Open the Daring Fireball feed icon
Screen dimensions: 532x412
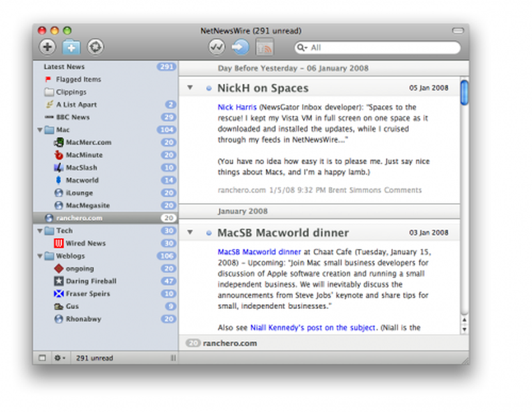(59, 281)
